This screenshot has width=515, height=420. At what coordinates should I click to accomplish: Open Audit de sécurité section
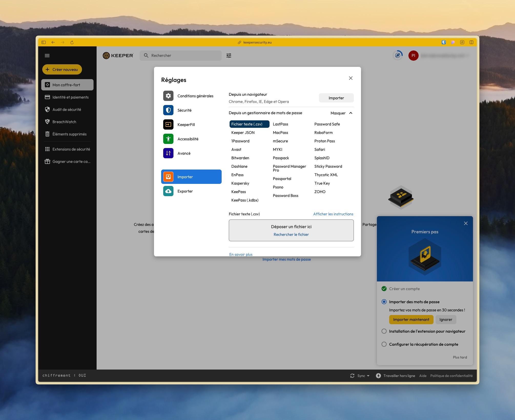pyautogui.click(x=67, y=109)
